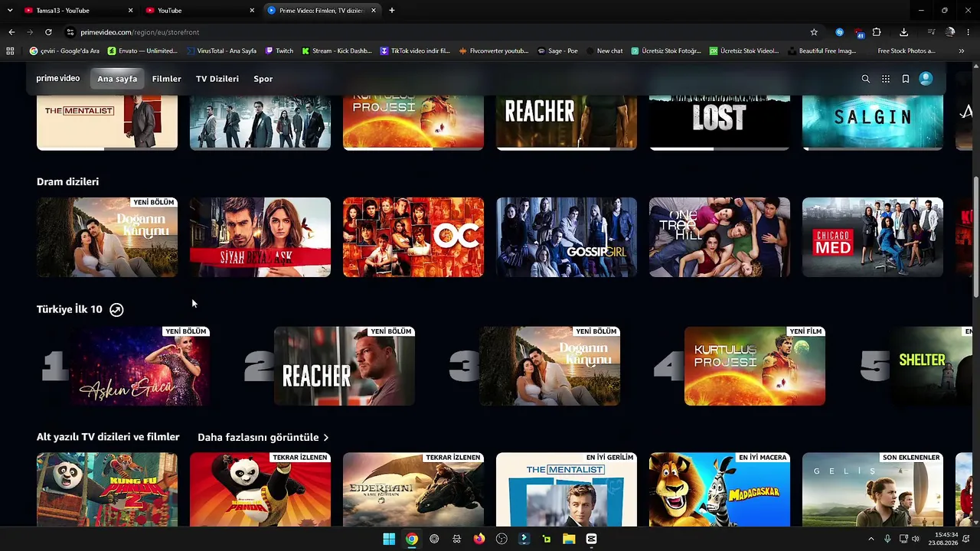The height and width of the screenshot is (551, 980).
Task: Click Alt yazılı TV dizileri ve filmler heading
Action: (x=108, y=437)
